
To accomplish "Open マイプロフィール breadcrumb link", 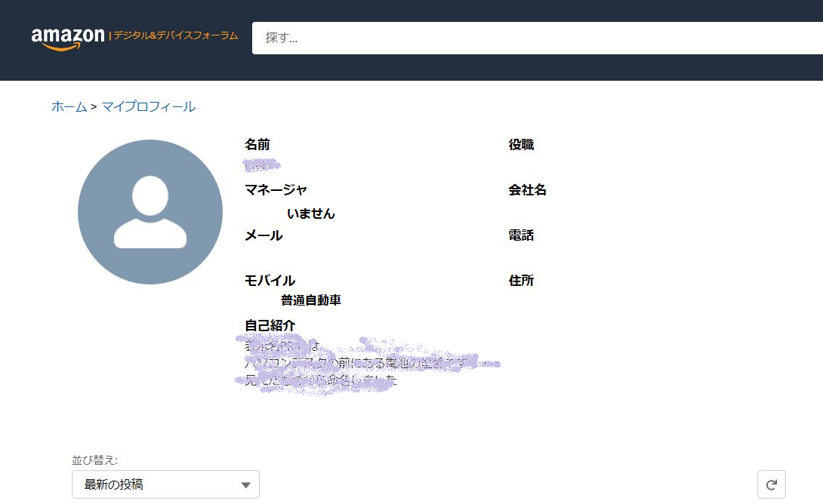I will click(149, 106).
